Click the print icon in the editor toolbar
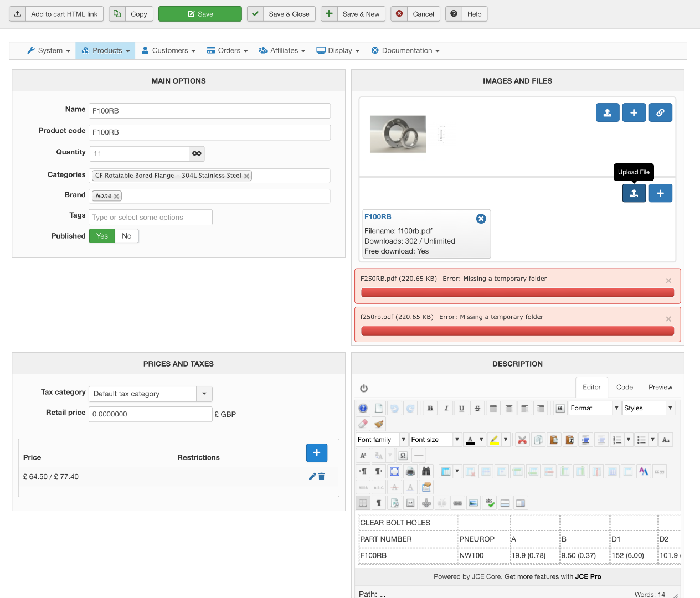Screen dimensions: 700x598 pyautogui.click(x=410, y=472)
